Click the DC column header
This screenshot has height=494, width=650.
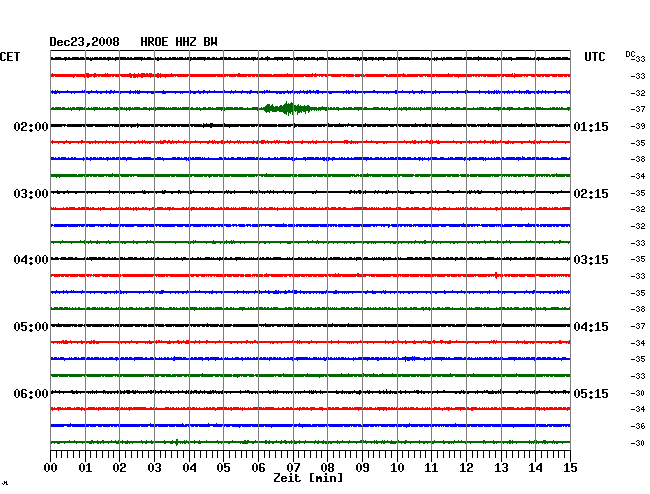(x=630, y=54)
